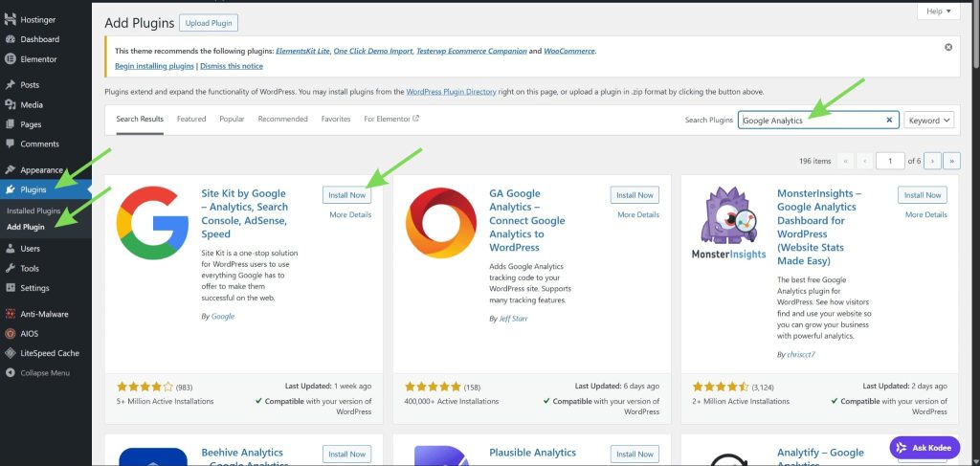Click the Site Kit Google logo

[x=152, y=222]
